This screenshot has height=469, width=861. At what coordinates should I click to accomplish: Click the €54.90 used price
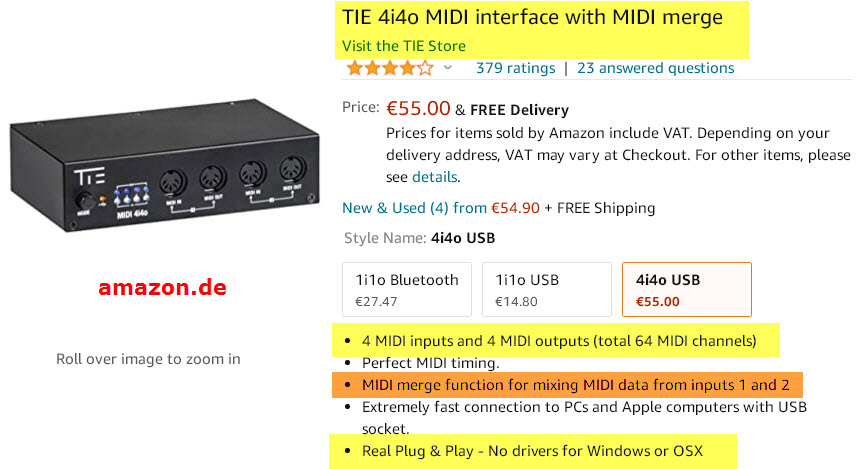point(515,208)
